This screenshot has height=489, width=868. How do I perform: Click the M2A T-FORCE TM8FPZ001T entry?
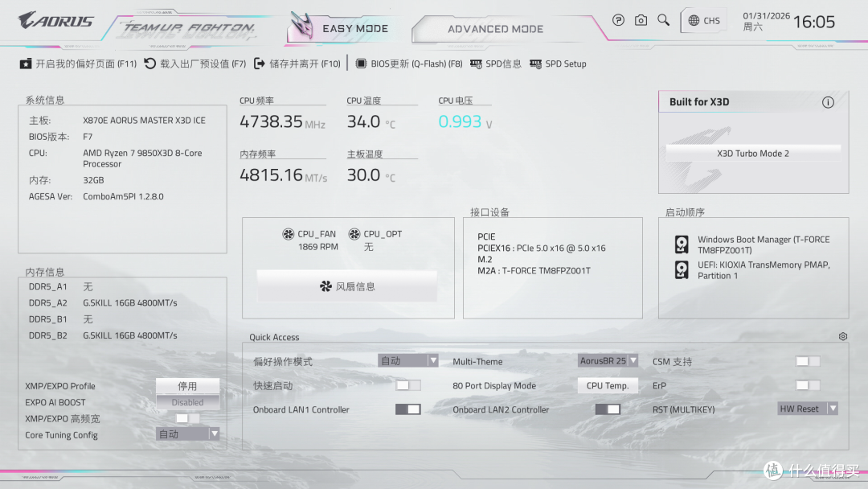pyautogui.click(x=534, y=271)
